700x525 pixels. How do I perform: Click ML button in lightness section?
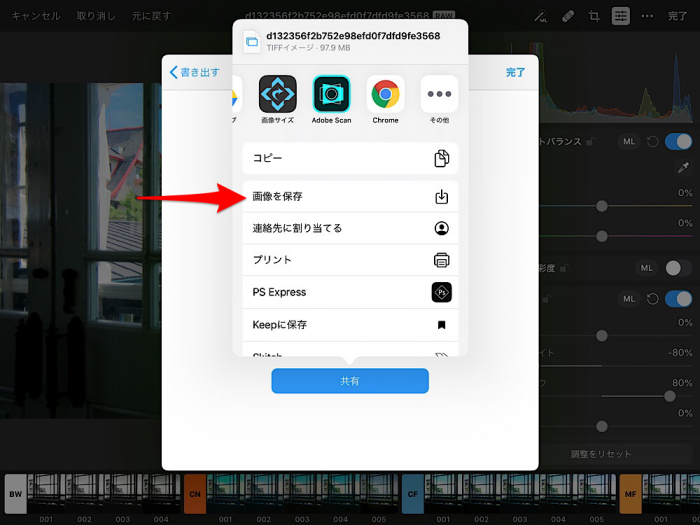(x=629, y=299)
